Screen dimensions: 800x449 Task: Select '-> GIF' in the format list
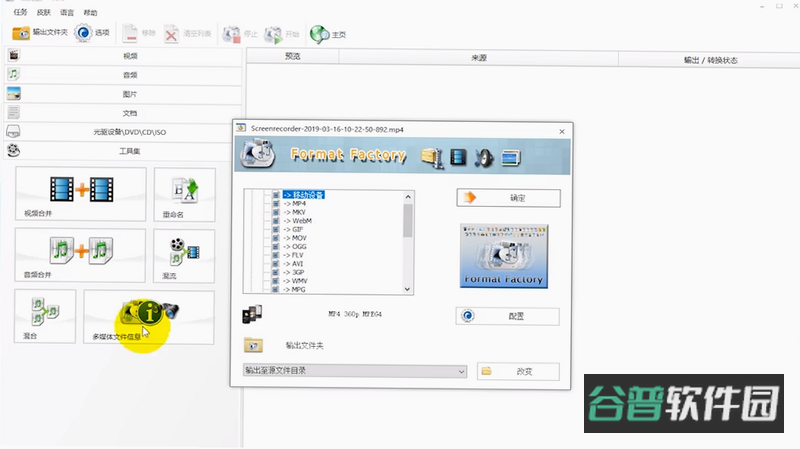tap(293, 230)
